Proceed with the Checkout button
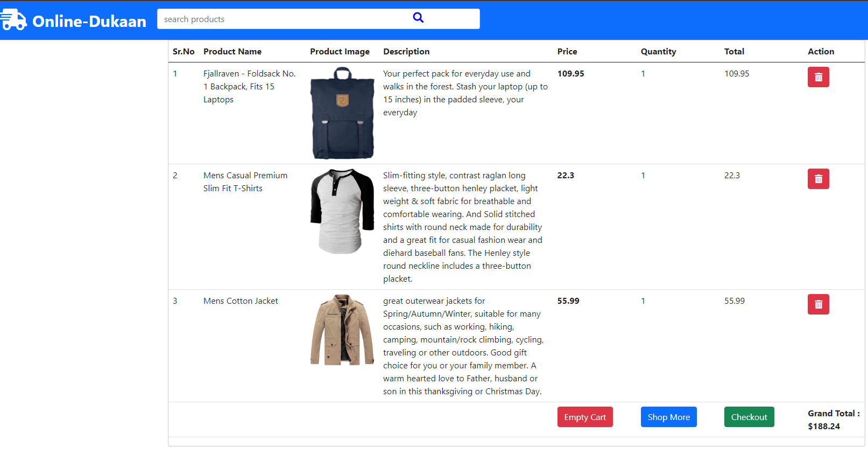 [x=749, y=417]
